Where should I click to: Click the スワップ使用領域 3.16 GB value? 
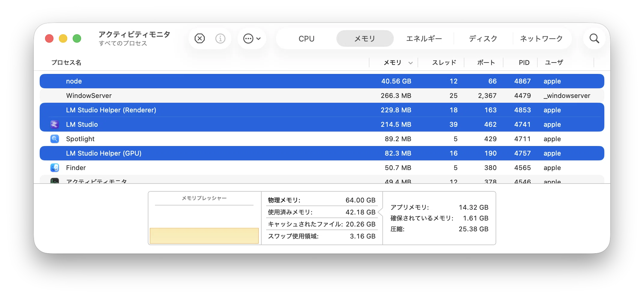pos(363,236)
